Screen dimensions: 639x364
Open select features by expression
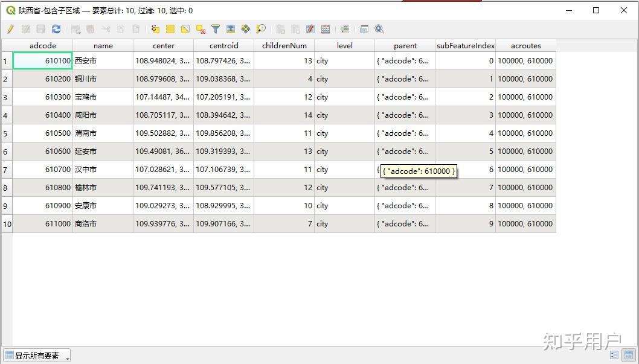(x=155, y=29)
